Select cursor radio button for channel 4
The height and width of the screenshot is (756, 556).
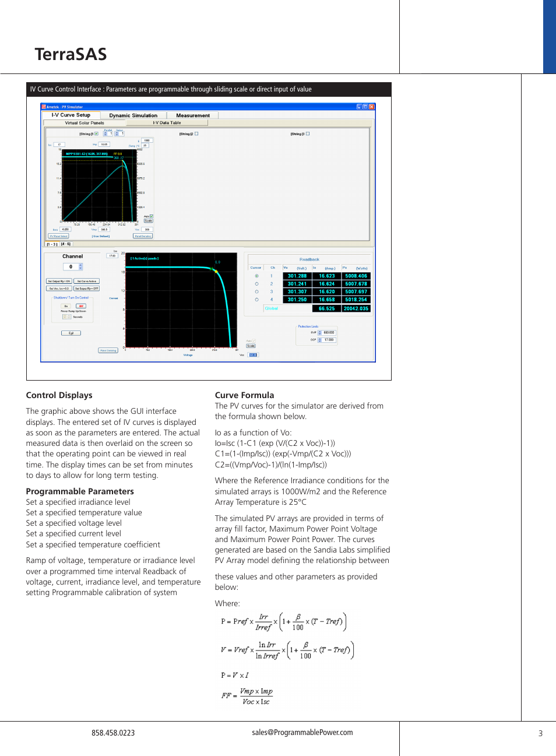256,300
